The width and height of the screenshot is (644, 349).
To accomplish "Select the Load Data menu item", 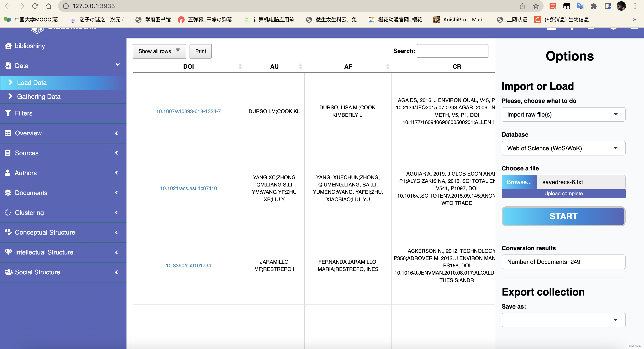I will pos(31,83).
